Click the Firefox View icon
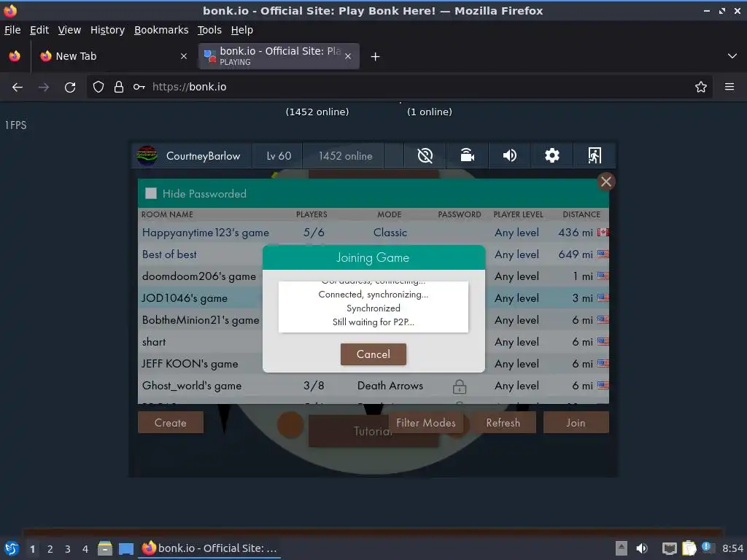Screen dimensions: 747x560 [x=15, y=56]
